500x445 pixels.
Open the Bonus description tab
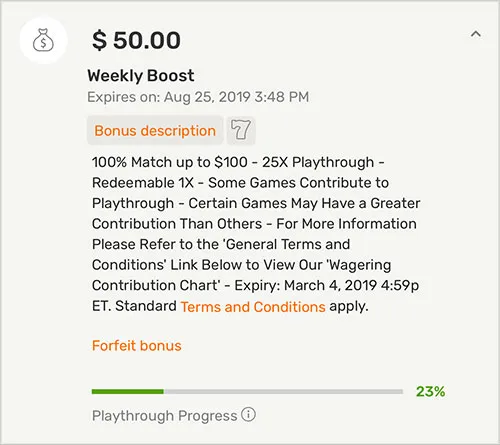click(x=155, y=130)
